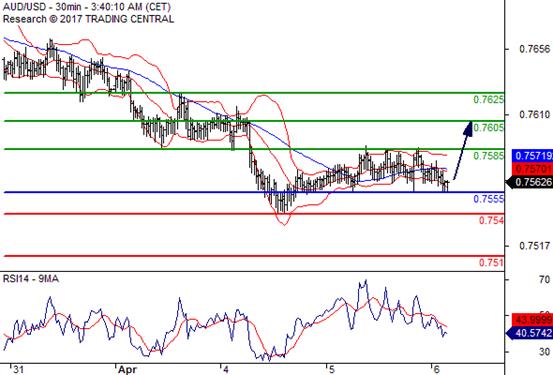The width and height of the screenshot is (553, 375).
Task: Click the 0.7610 price axis value
Action: pyautogui.click(x=535, y=114)
